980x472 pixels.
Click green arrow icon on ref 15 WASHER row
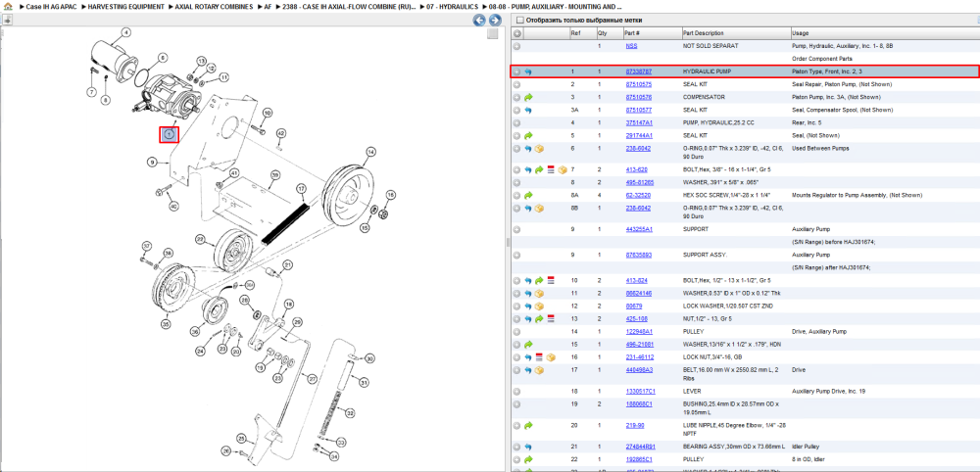pyautogui.click(x=528, y=345)
